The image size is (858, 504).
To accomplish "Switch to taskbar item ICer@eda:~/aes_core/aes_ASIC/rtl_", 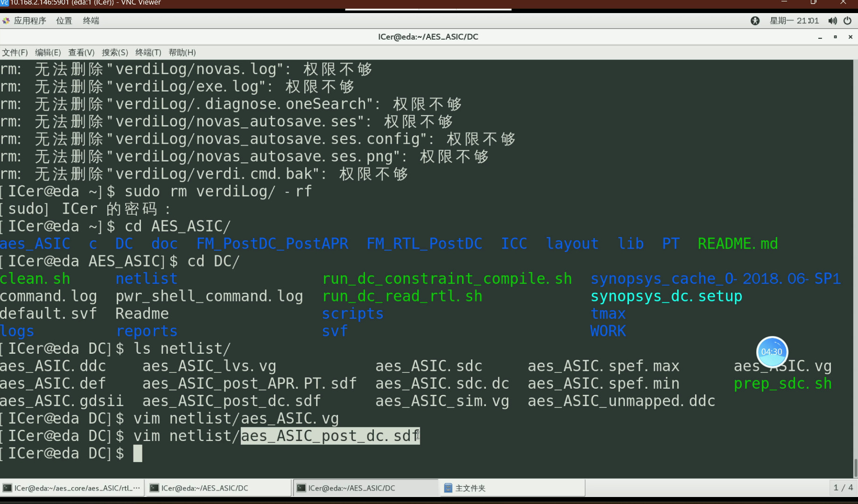I will click(72, 488).
